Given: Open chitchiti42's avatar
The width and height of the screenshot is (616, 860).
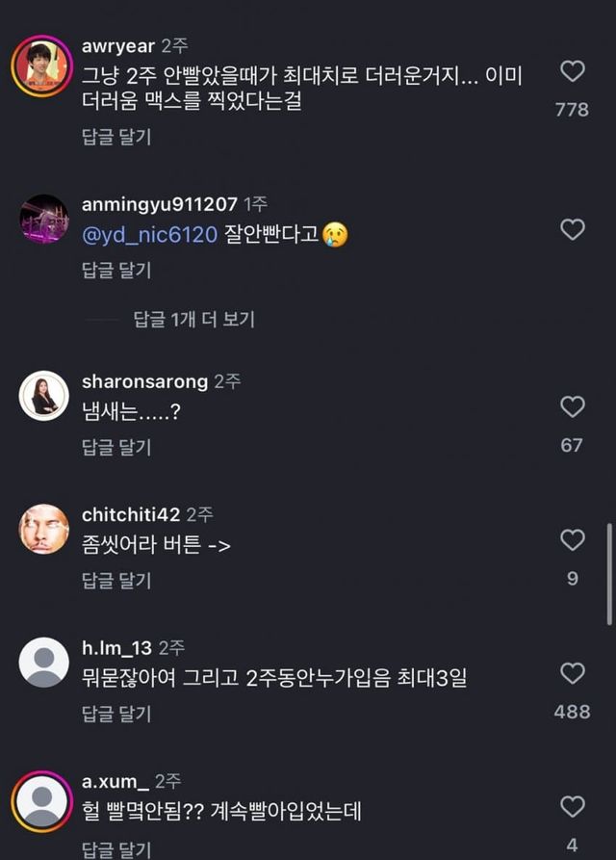Looking at the screenshot, I should tap(44, 529).
